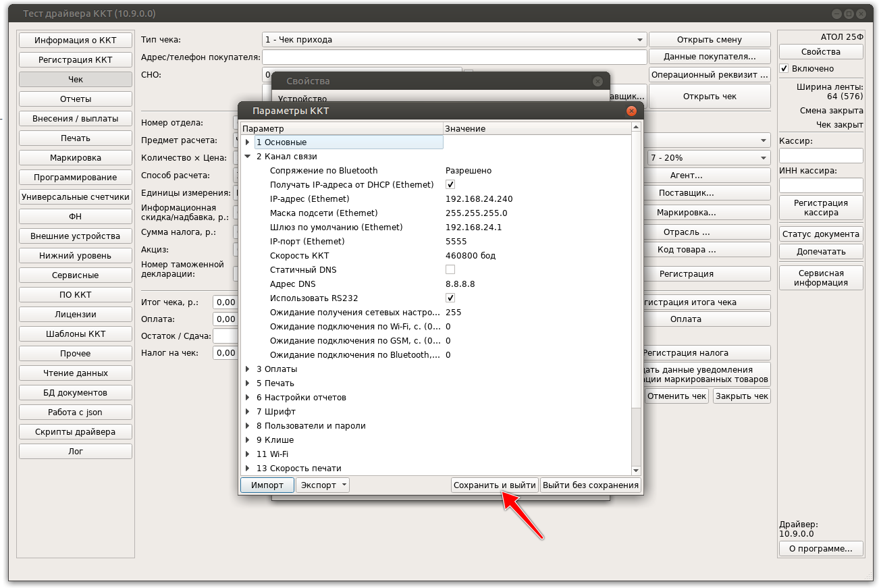Expand '13 Скорость печати' node
879x588 pixels.
[248, 469]
